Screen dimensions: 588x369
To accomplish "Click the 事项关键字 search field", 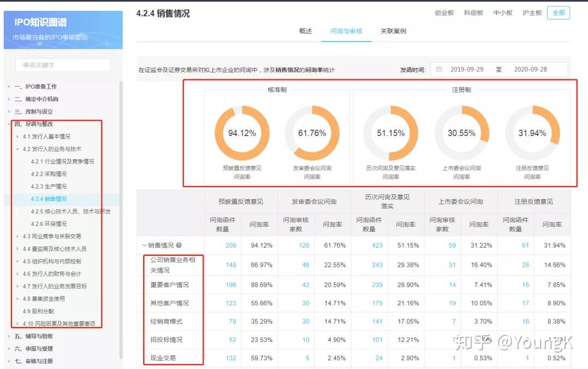I will click(62, 64).
